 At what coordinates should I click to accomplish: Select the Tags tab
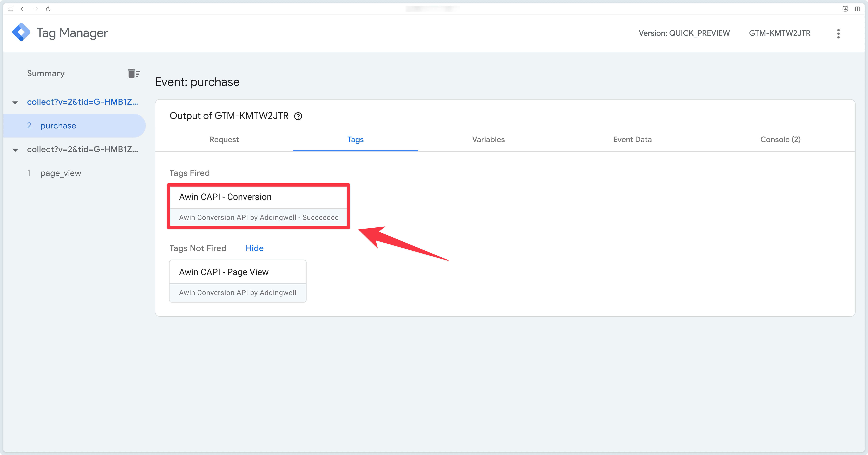click(x=356, y=139)
